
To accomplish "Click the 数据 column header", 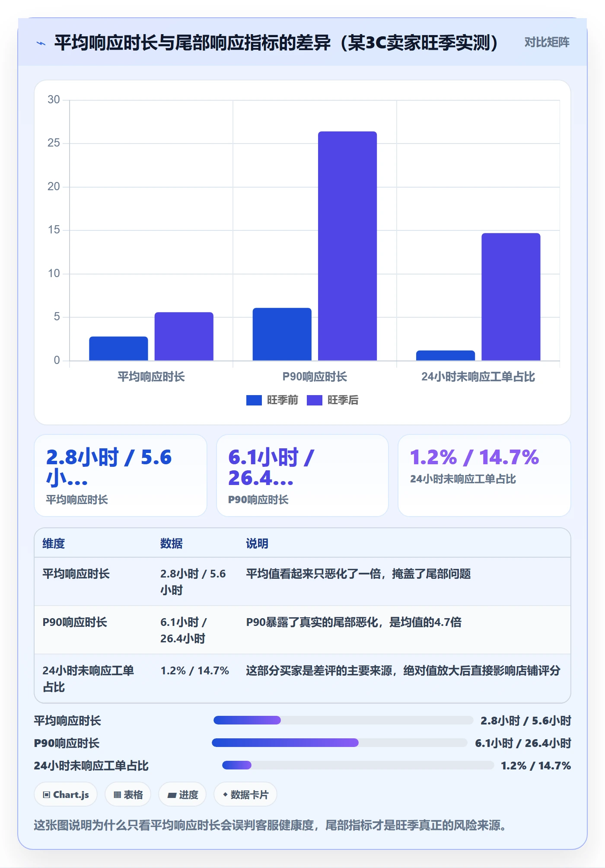I will pyautogui.click(x=172, y=543).
